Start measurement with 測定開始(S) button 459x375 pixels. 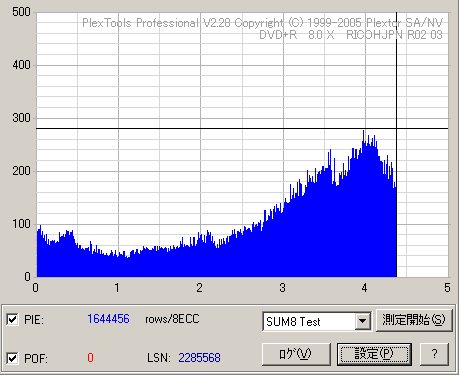point(414,320)
